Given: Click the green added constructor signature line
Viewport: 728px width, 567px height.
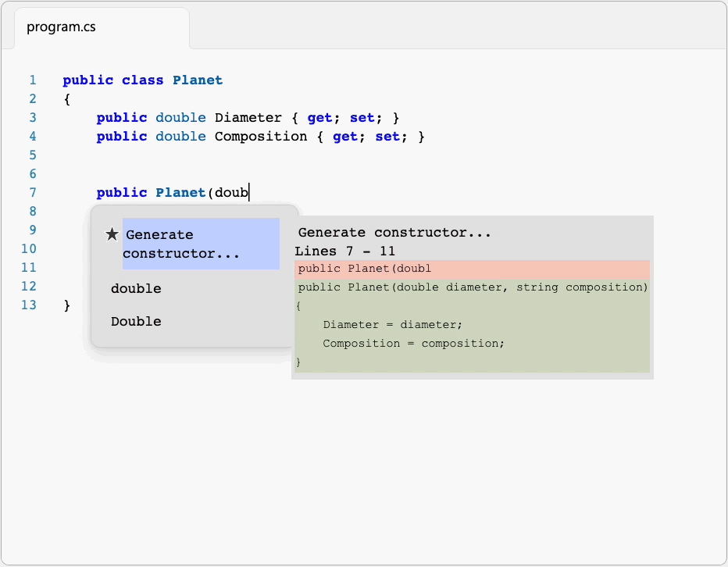Looking at the screenshot, I should tap(473, 287).
